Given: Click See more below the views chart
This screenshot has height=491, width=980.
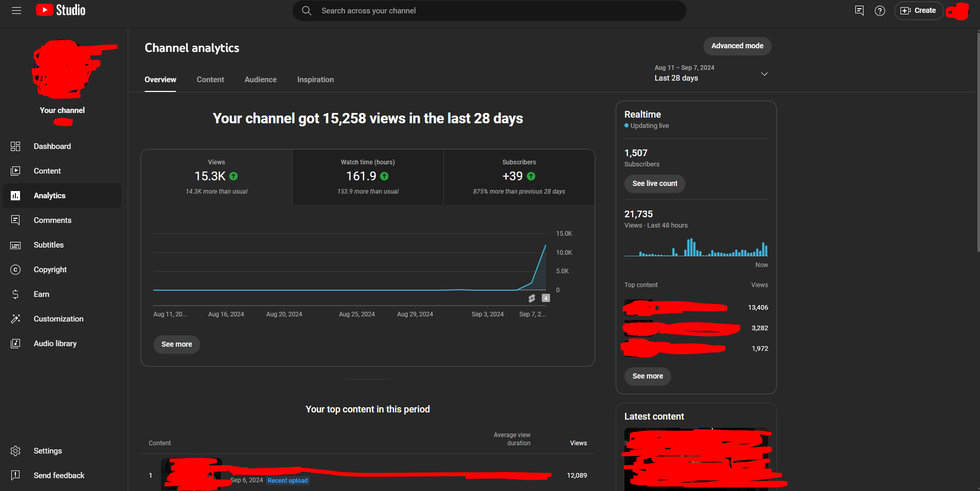Looking at the screenshot, I should [177, 344].
